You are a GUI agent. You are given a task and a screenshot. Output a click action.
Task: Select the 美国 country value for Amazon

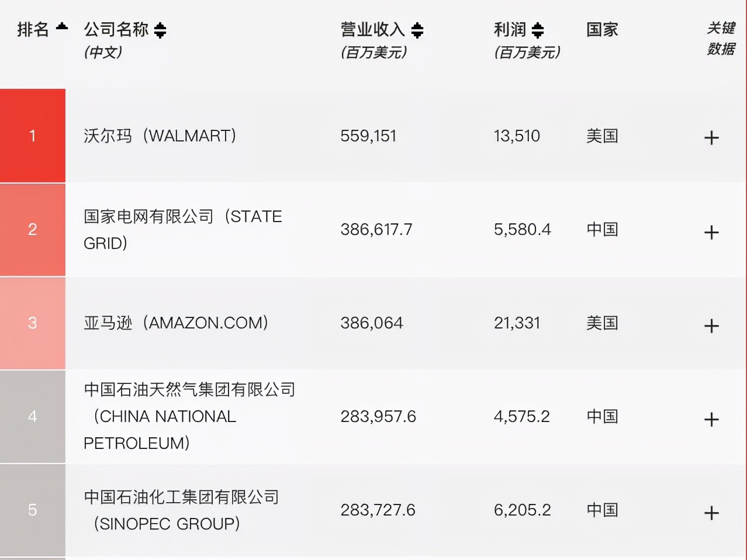[x=601, y=323]
